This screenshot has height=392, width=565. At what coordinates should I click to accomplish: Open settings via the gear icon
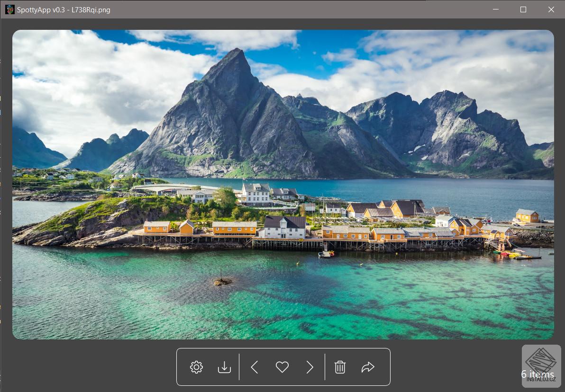coord(196,367)
